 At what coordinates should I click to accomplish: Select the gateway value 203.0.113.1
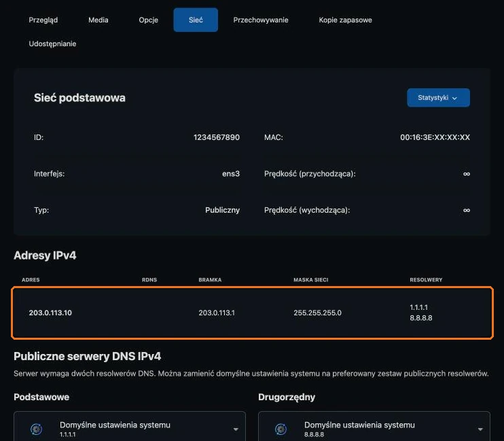click(217, 313)
